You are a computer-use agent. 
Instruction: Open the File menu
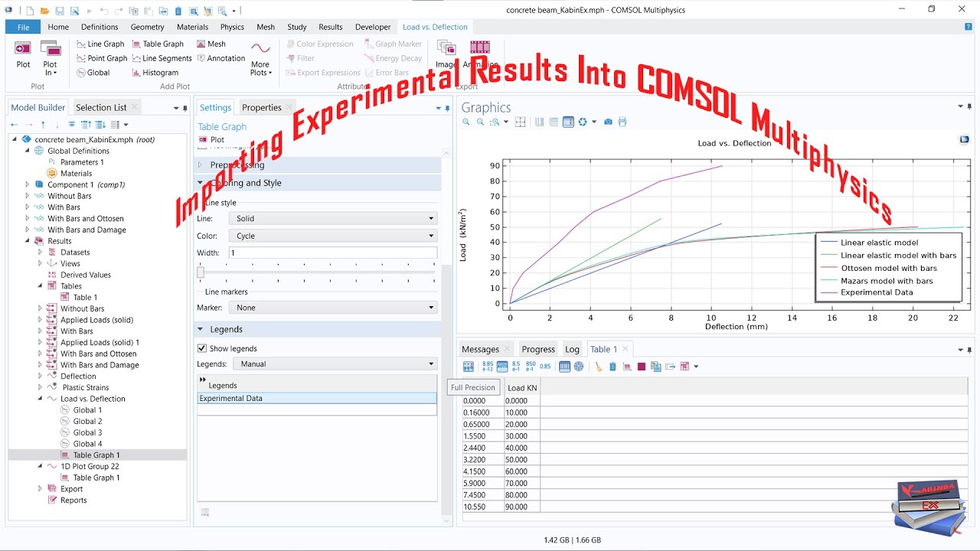23,27
